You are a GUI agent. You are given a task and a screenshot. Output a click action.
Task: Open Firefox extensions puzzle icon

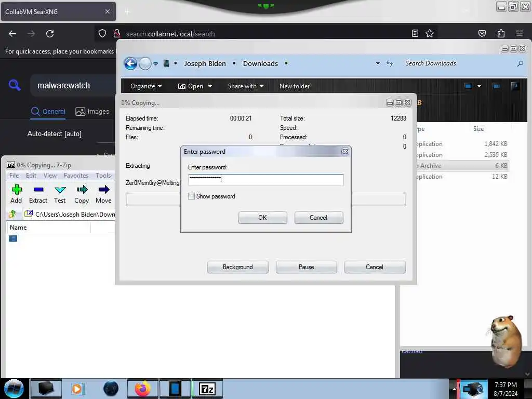click(x=501, y=33)
